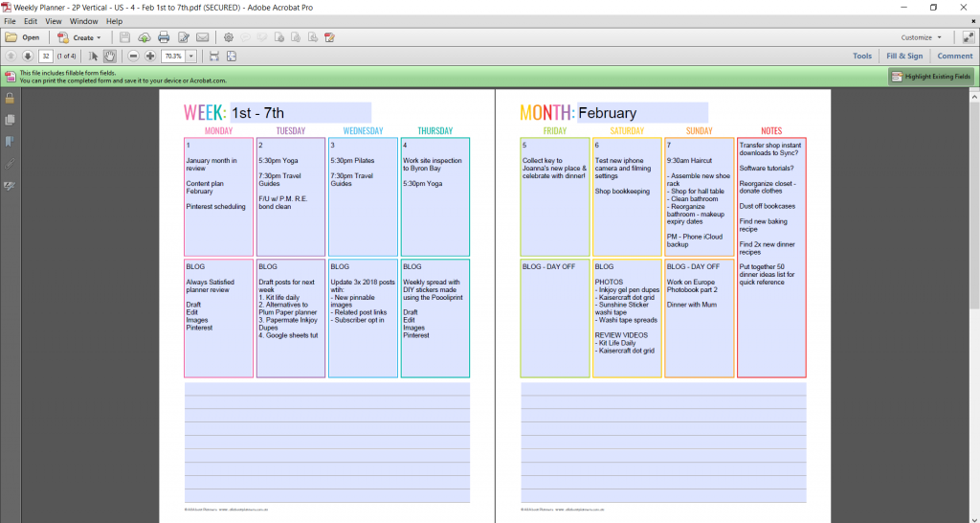Open the Edit menu

(x=31, y=21)
